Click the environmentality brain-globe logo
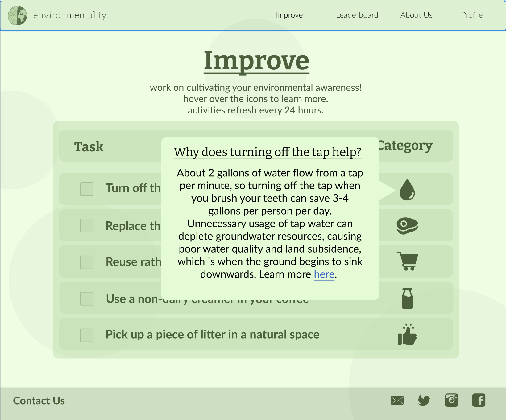506x420 pixels. (x=18, y=15)
